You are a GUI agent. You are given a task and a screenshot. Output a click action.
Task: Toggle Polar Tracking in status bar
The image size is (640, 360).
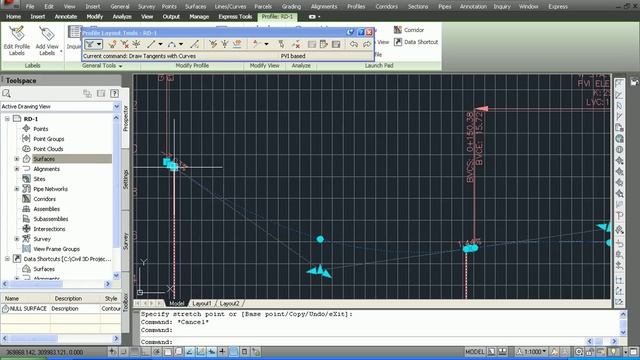[157, 351]
